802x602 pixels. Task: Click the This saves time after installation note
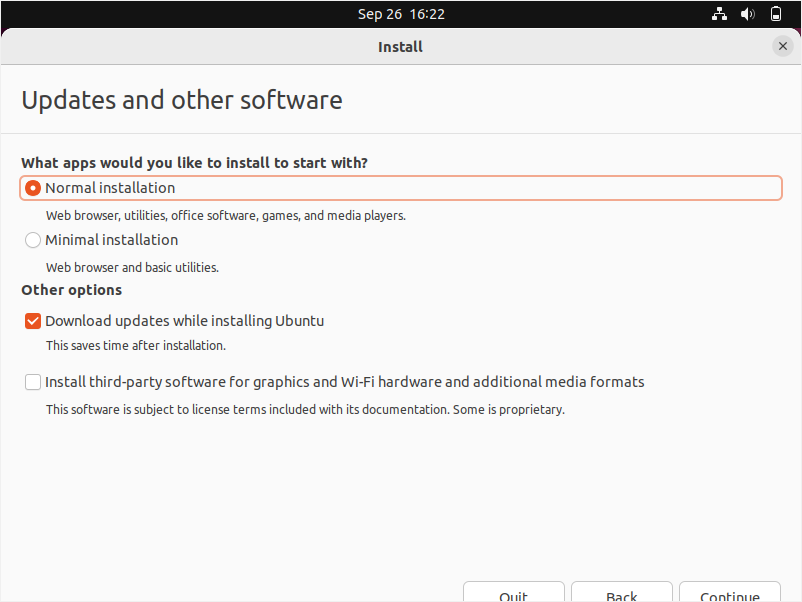[x=136, y=345]
